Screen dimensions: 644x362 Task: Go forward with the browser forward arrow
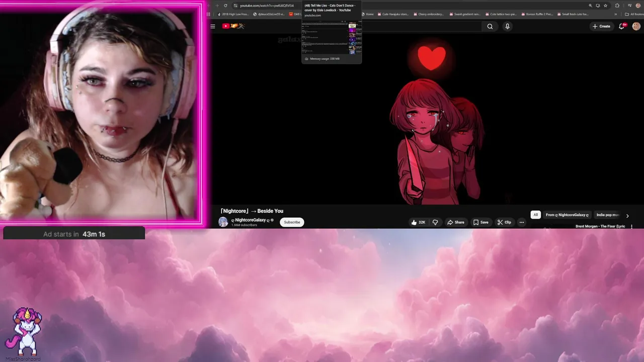217,6
